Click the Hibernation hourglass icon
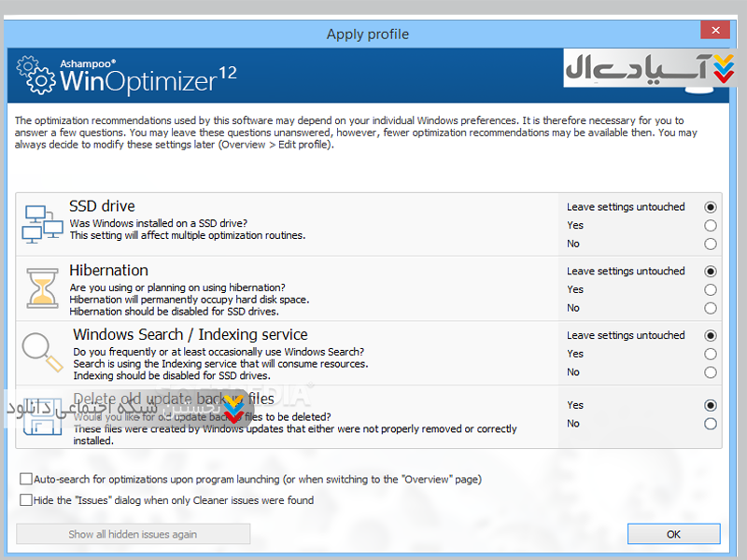This screenshot has height=560, width=747. tap(41, 288)
